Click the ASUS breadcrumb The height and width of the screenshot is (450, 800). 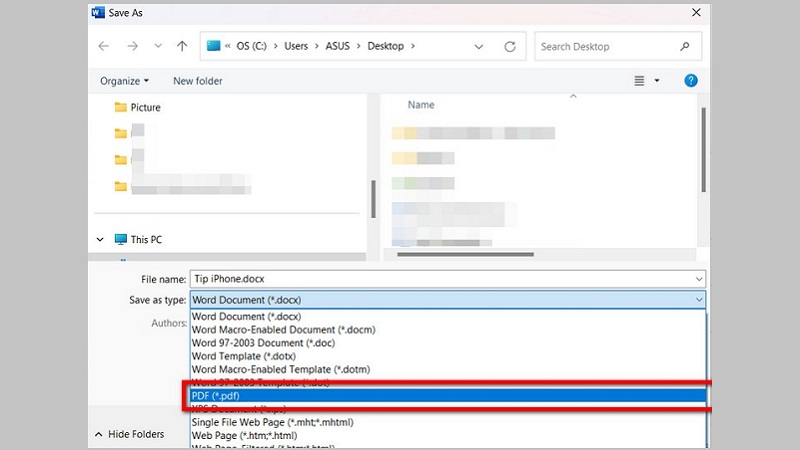pos(338,46)
